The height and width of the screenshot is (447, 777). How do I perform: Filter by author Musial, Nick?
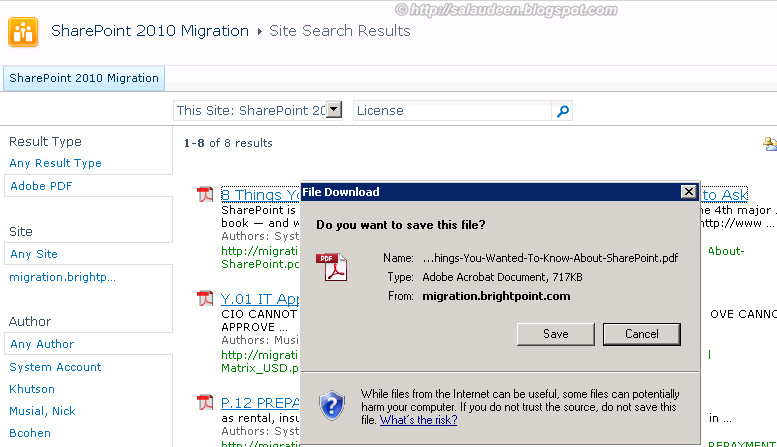click(42, 411)
